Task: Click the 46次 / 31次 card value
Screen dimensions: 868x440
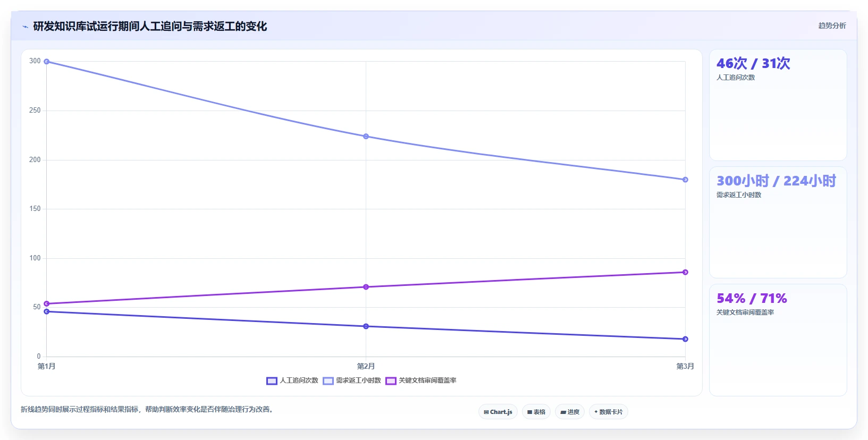Action: coord(753,63)
